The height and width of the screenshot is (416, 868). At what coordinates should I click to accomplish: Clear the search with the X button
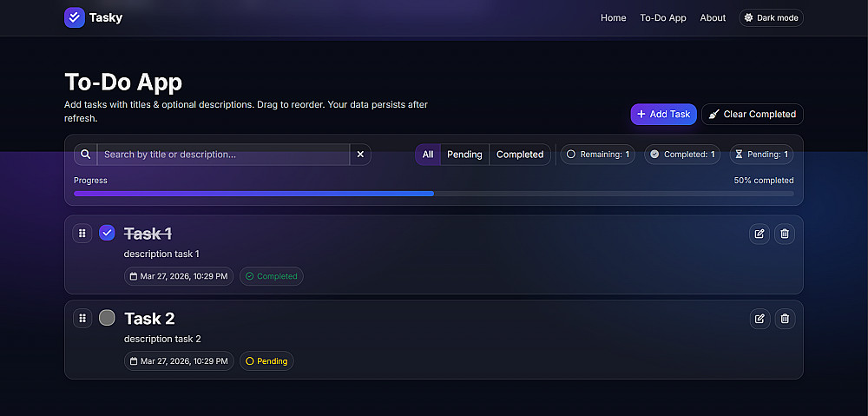(x=360, y=155)
